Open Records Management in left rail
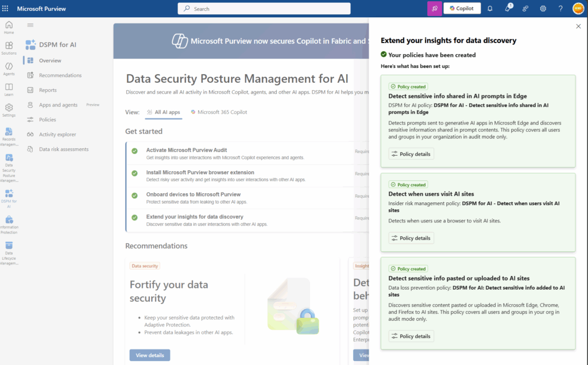Image resolution: width=588 pixels, height=365 pixels. (9, 137)
